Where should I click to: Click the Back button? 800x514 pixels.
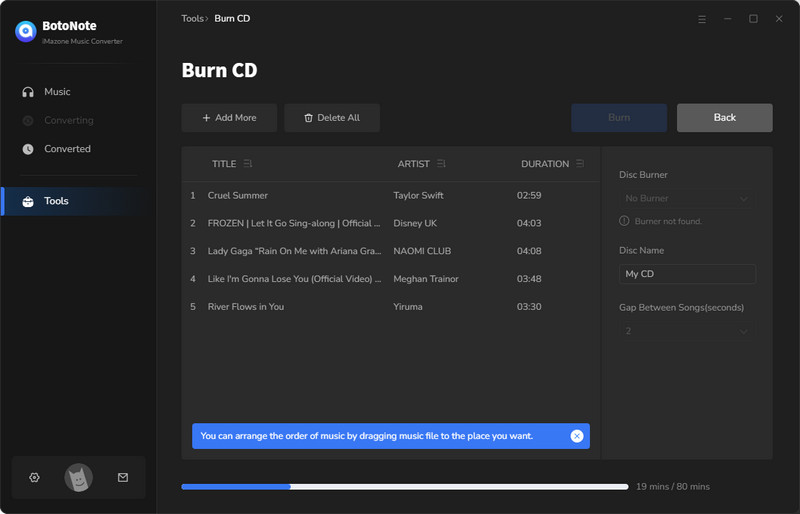coord(724,118)
